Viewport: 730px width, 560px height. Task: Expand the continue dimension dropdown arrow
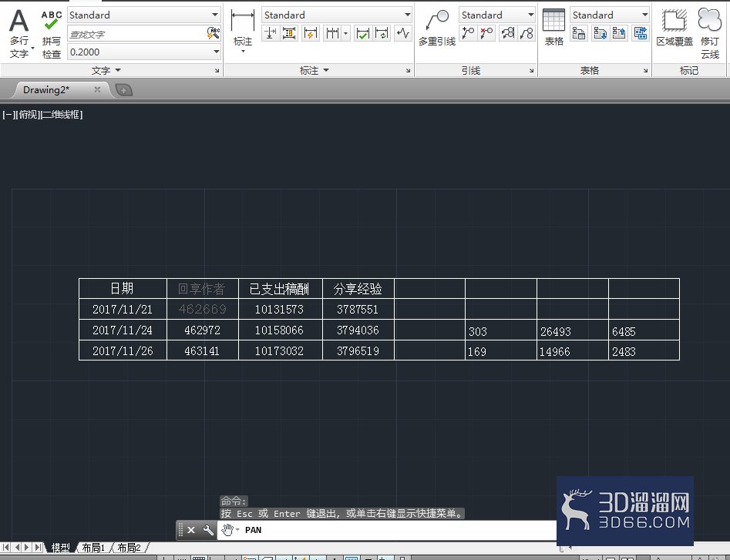tap(345, 33)
